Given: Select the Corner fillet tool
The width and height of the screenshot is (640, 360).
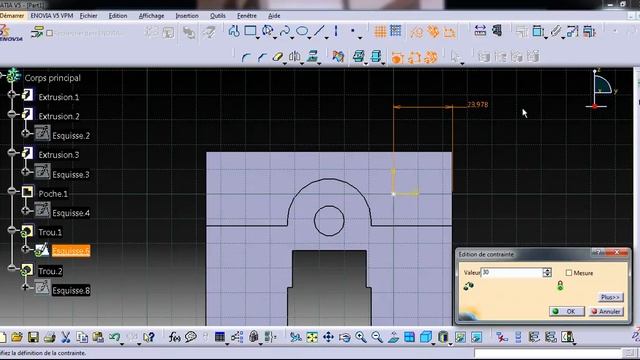Looking at the screenshot, I should coord(245,57).
